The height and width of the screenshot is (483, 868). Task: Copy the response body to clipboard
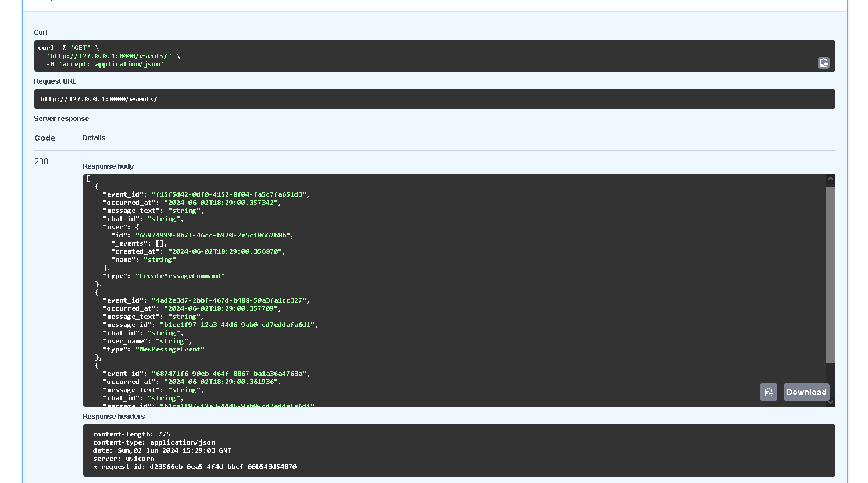coord(769,392)
